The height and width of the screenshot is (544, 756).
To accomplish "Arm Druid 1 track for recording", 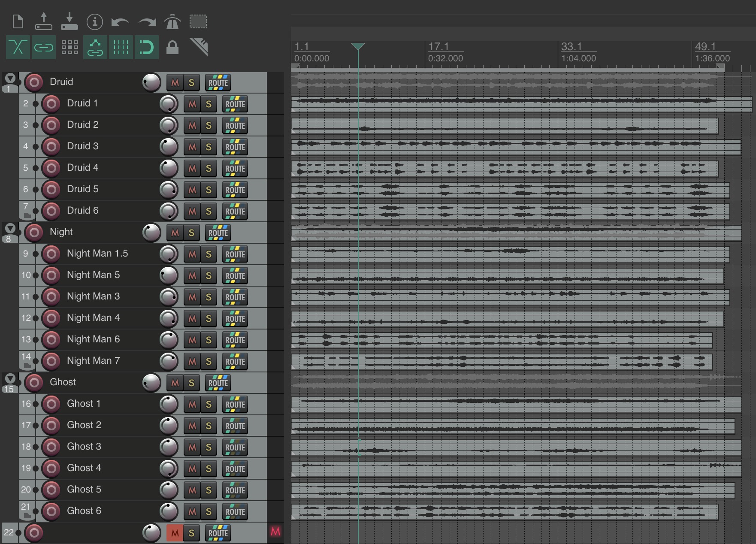I will [51, 104].
